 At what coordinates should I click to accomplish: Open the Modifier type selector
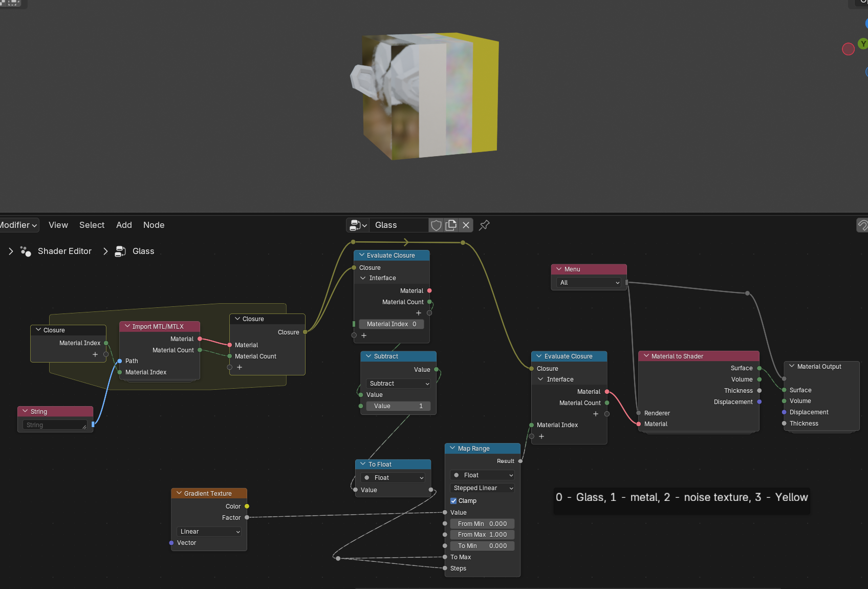pyautogui.click(x=19, y=225)
